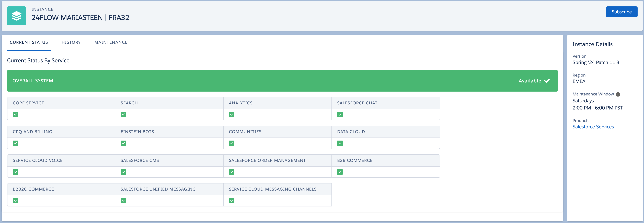Click the Data Cloud status check icon
Viewport: 644px width, 223px height.
(340, 143)
